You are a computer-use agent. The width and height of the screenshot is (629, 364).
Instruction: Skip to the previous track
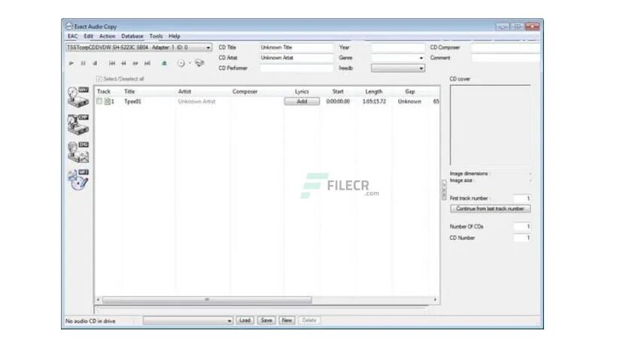coord(112,63)
